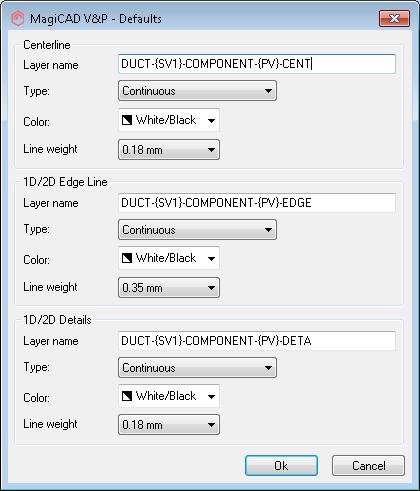Click the Centerline White/Black color swatch icon
The height and width of the screenshot is (491, 420).
(x=127, y=120)
